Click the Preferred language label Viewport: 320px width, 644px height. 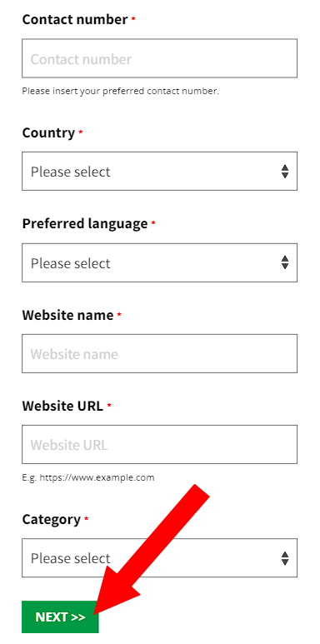point(85,224)
